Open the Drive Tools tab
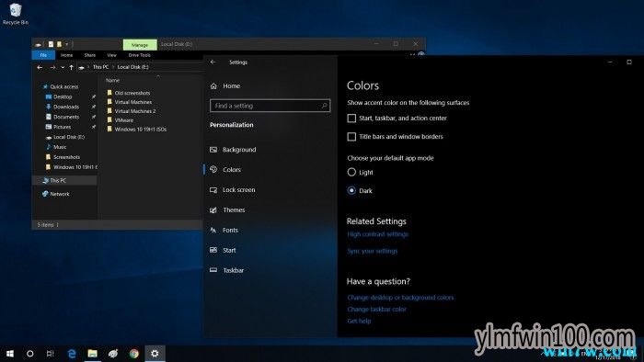The height and width of the screenshot is (362, 644). (x=139, y=55)
